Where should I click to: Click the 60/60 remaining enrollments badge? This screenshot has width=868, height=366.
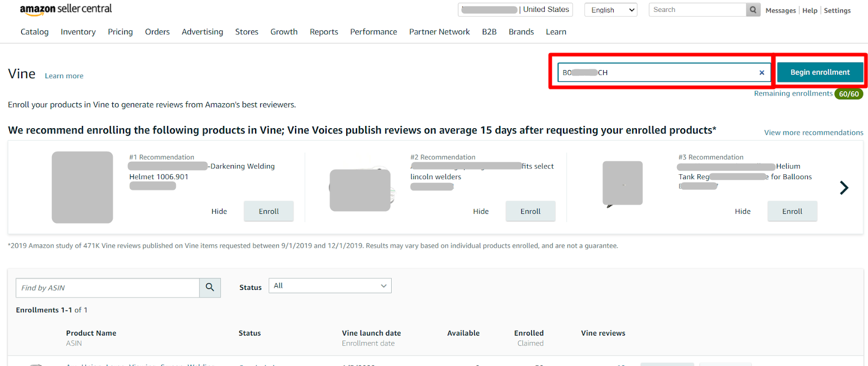[849, 94]
